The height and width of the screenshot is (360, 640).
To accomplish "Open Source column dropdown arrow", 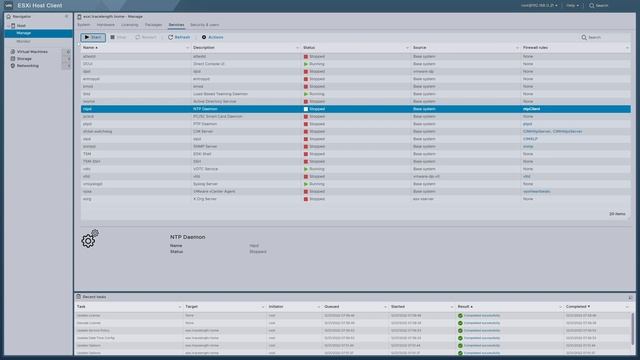I will [x=517, y=48].
